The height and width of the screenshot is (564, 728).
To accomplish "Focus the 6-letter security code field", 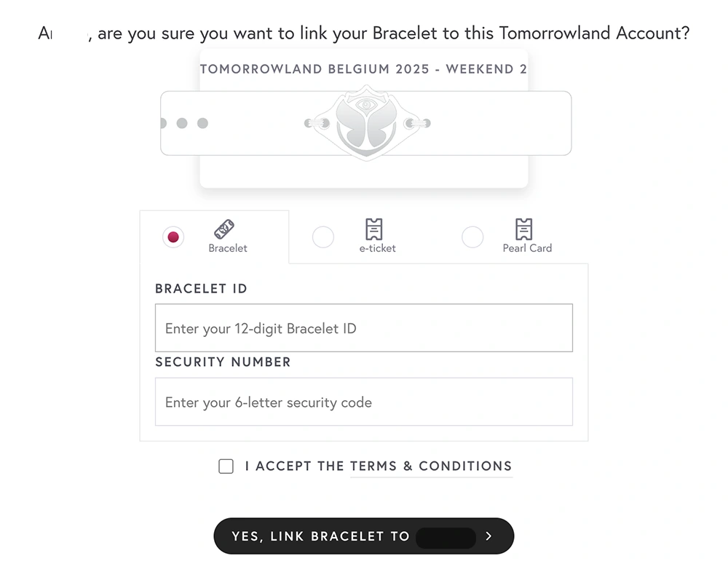I will tap(364, 402).
